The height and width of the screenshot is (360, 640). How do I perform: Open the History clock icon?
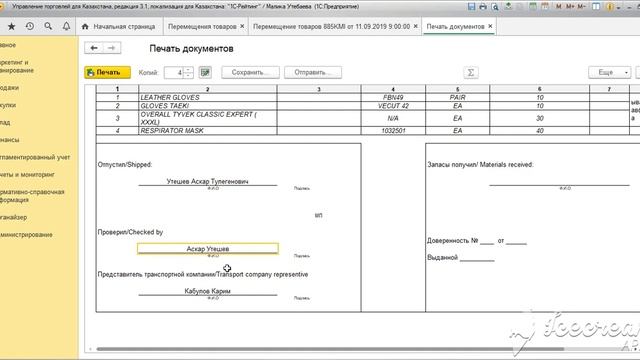[30, 27]
